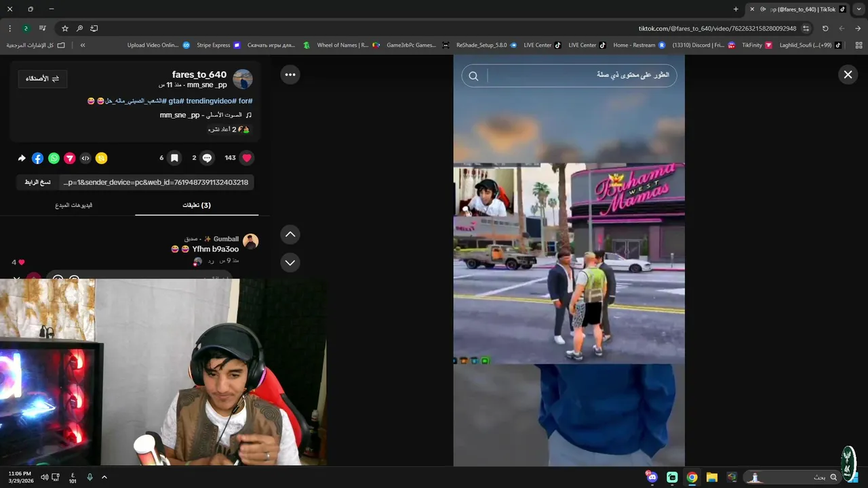Open File Explorer from the taskbar
The image size is (868, 488).
pos(711,477)
